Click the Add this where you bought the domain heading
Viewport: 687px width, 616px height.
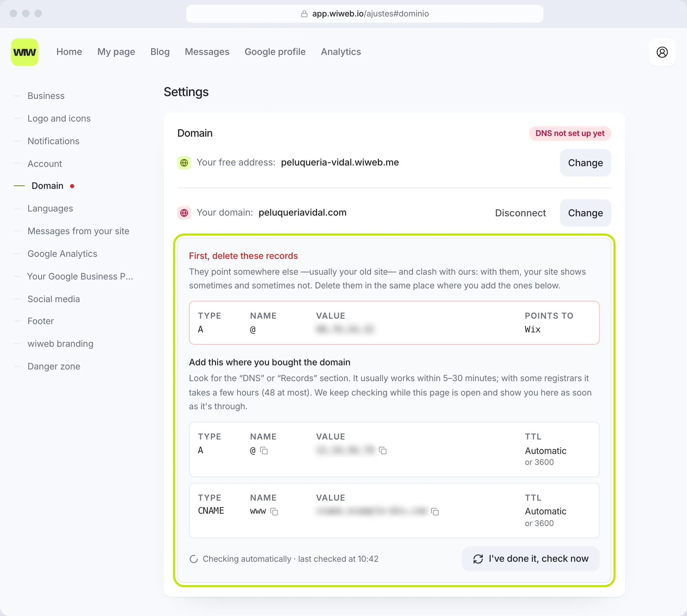click(x=270, y=362)
